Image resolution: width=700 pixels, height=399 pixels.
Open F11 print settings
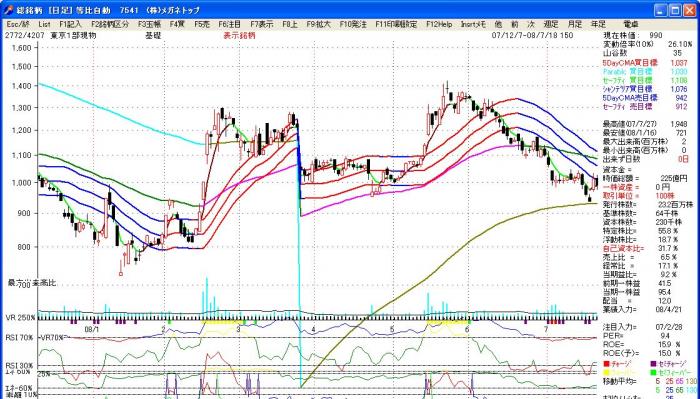(396, 25)
